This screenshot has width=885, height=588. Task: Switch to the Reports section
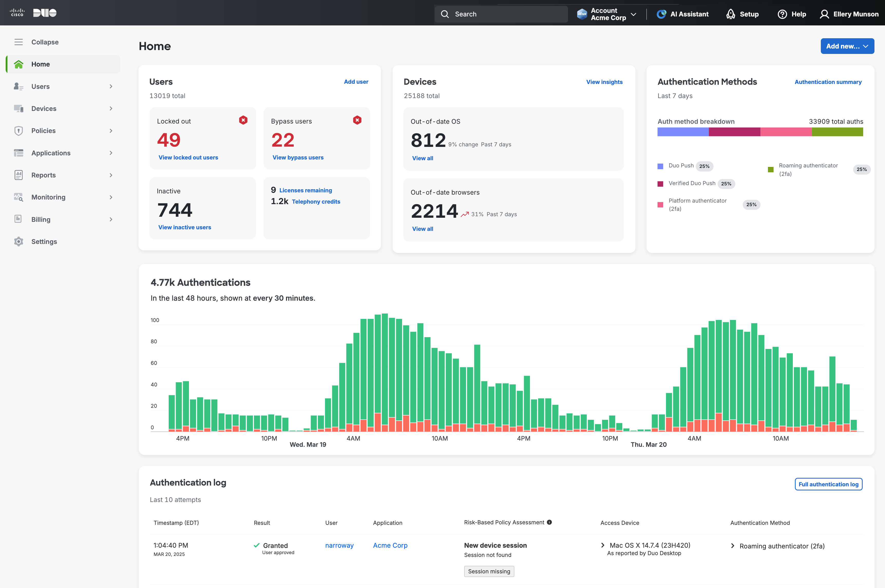point(43,175)
